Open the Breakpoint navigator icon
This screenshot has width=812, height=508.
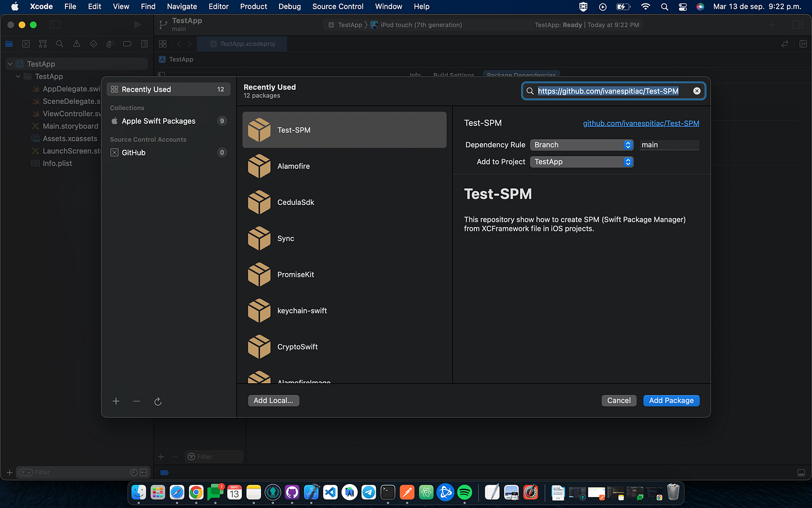coord(126,44)
